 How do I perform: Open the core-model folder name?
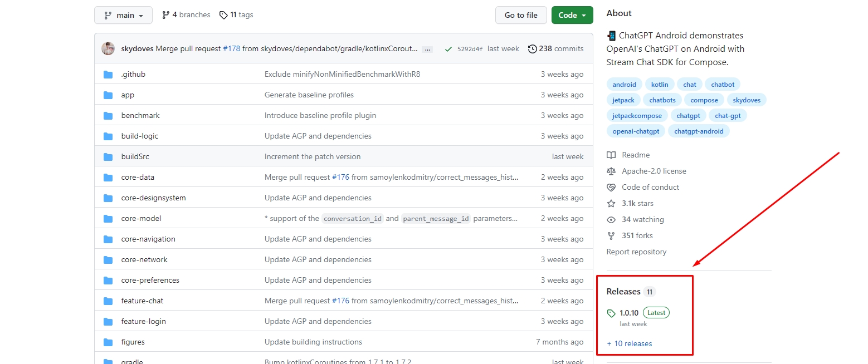(141, 218)
